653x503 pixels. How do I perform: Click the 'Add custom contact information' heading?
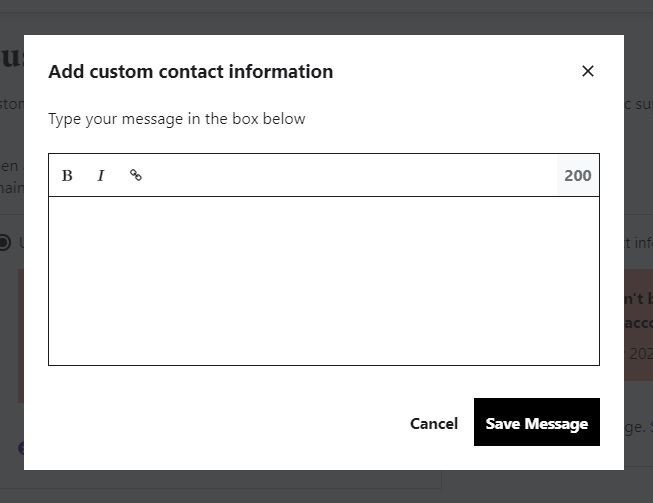pos(190,71)
